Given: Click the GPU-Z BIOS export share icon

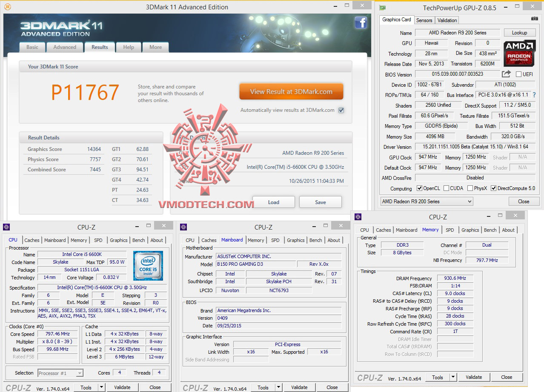Looking at the screenshot, I should pyautogui.click(x=506, y=74).
